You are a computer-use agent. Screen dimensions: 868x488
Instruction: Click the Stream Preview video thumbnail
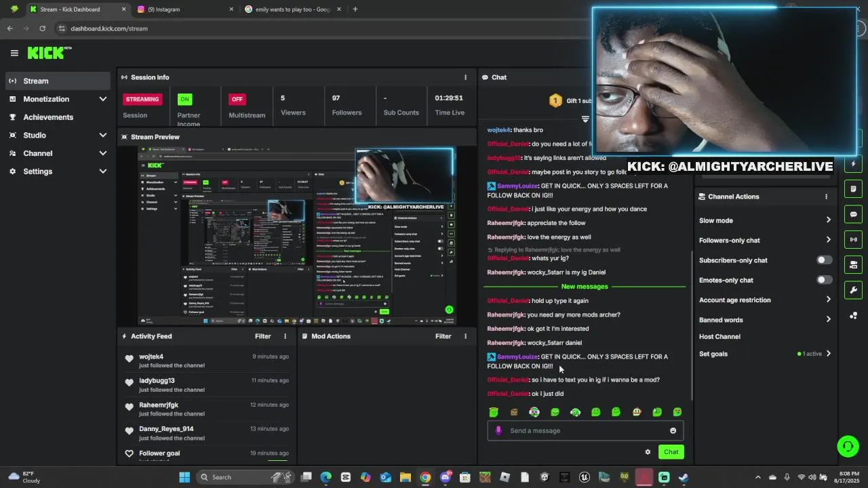click(296, 235)
